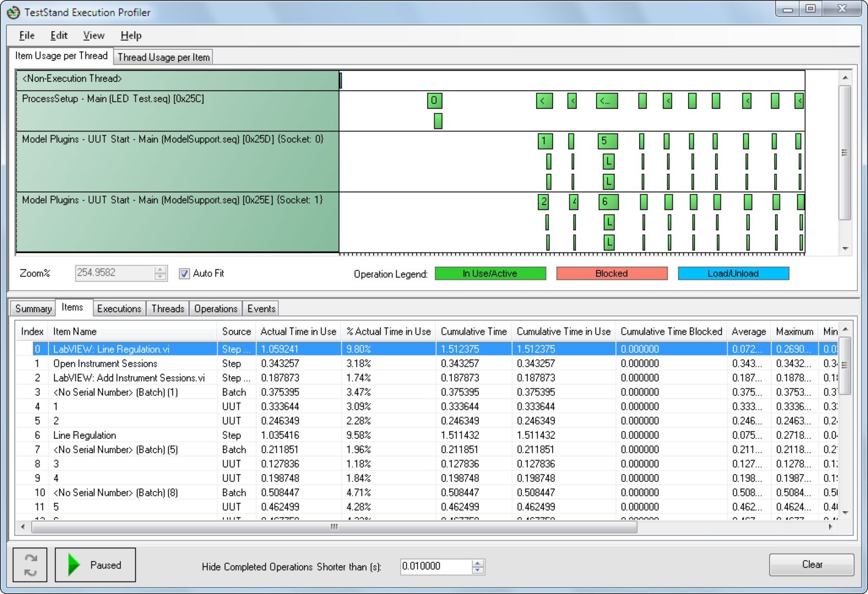The image size is (868, 594).
Task: Select the LabVIEW: Line Regulation.vi row
Action: [427, 349]
